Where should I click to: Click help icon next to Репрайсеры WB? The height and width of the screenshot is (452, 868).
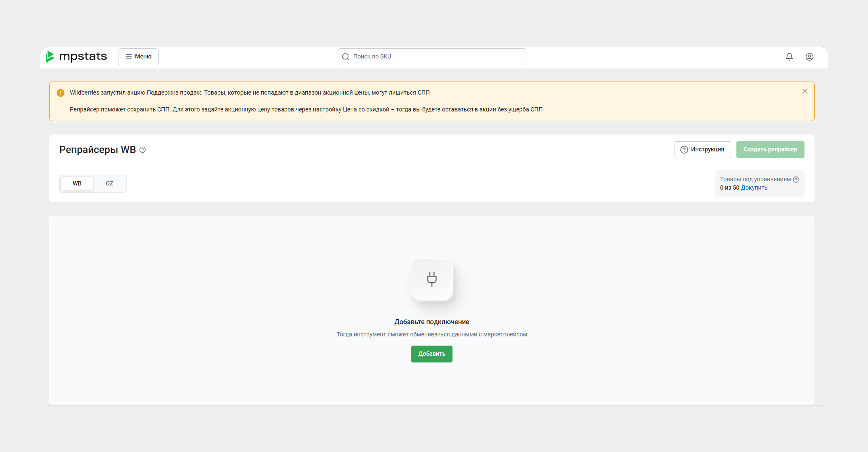143,150
